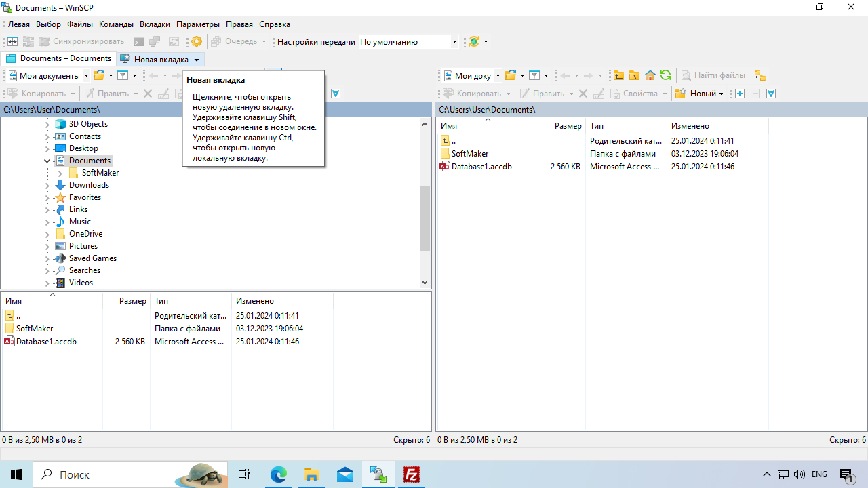Open dropdown arrow next to Новая вкладка tab

(x=197, y=60)
